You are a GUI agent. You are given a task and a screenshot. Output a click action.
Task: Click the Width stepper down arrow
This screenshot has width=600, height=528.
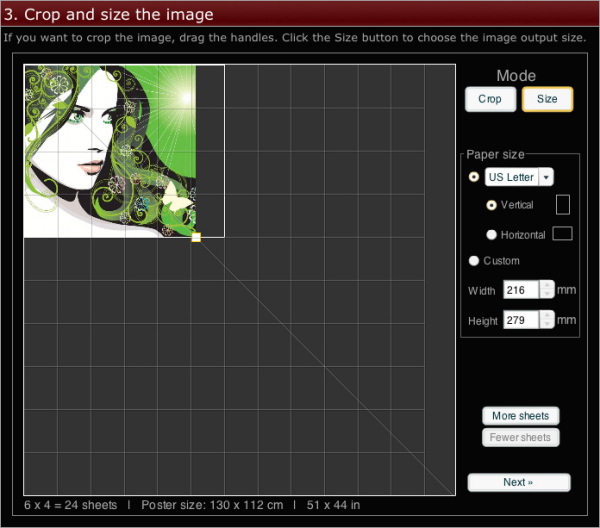coord(546,294)
